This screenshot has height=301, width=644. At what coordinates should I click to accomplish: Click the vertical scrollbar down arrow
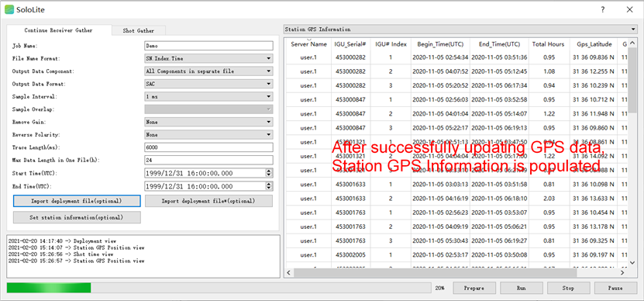(632, 262)
